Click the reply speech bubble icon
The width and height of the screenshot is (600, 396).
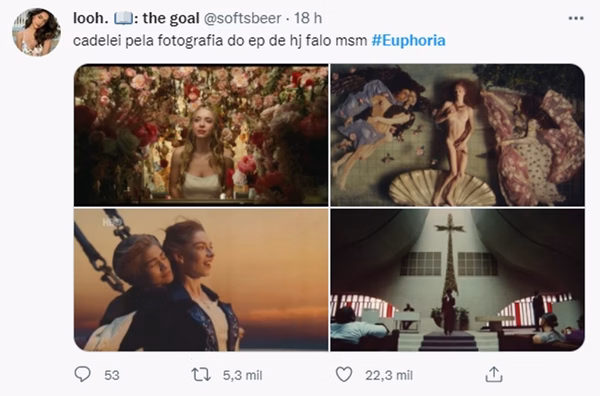coord(82,374)
